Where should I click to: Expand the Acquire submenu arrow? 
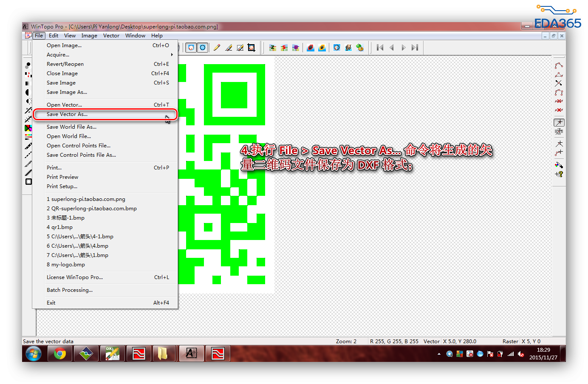click(172, 55)
